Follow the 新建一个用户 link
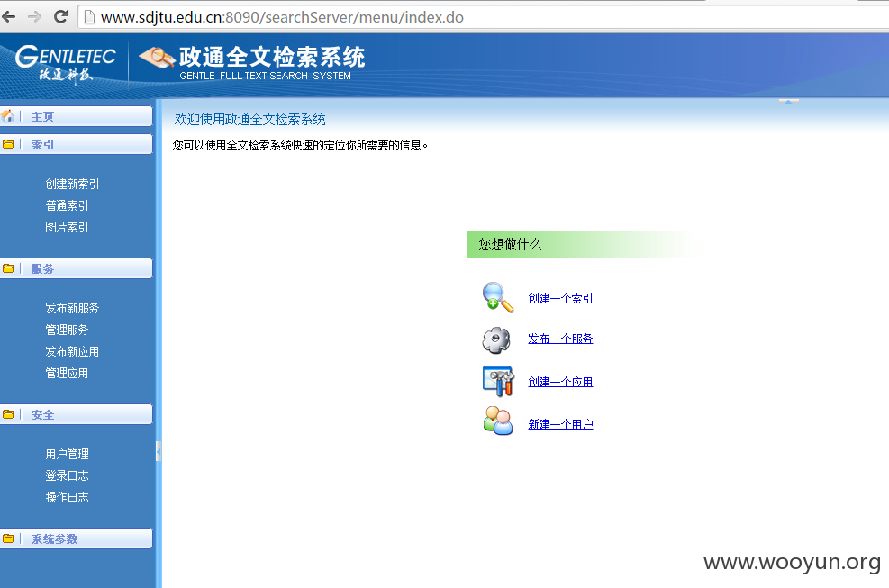 tap(560, 424)
